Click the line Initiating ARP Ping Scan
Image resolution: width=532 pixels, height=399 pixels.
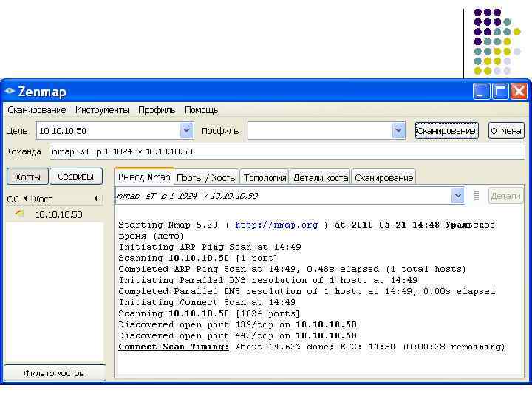(210, 247)
